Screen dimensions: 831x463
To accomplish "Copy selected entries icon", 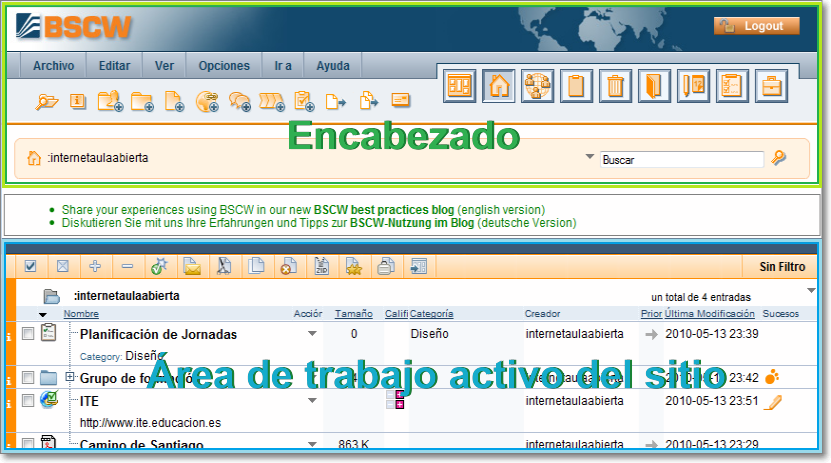I will [x=257, y=266].
